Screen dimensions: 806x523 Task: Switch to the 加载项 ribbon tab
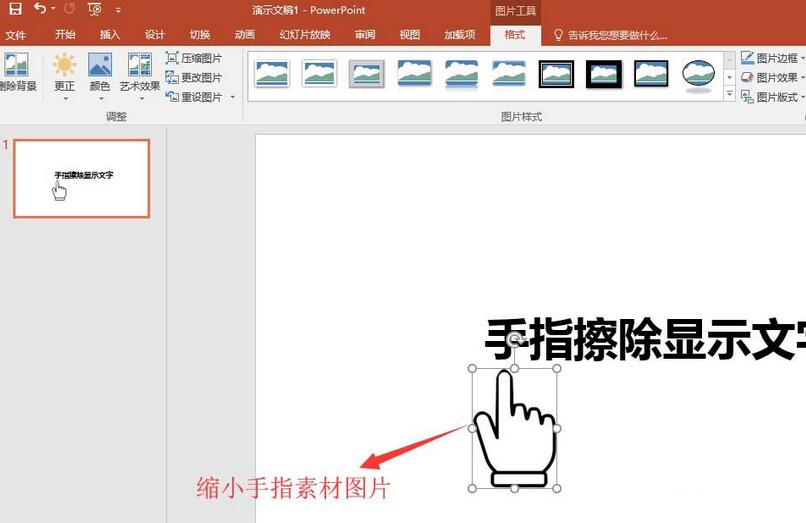coord(460,34)
